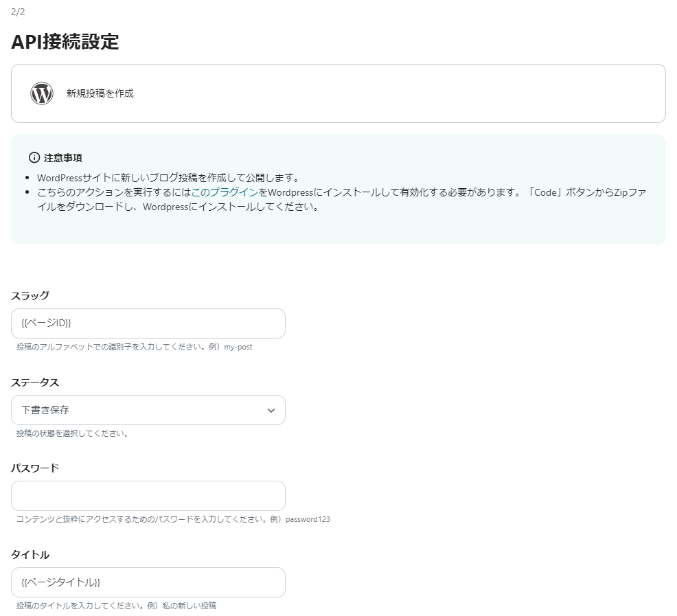Select the WordPress action card at the top
Viewport: 677px width, 616px height.
[338, 93]
